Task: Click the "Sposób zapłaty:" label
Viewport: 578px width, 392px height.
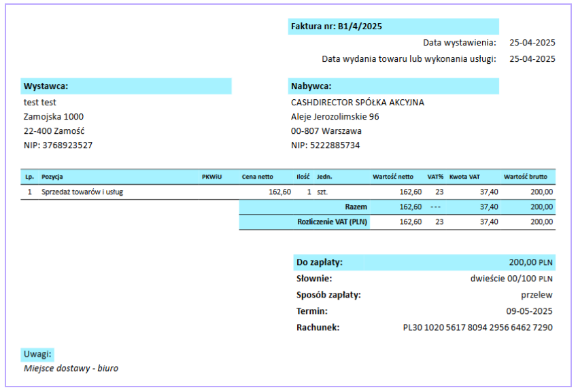Action: coord(328,295)
